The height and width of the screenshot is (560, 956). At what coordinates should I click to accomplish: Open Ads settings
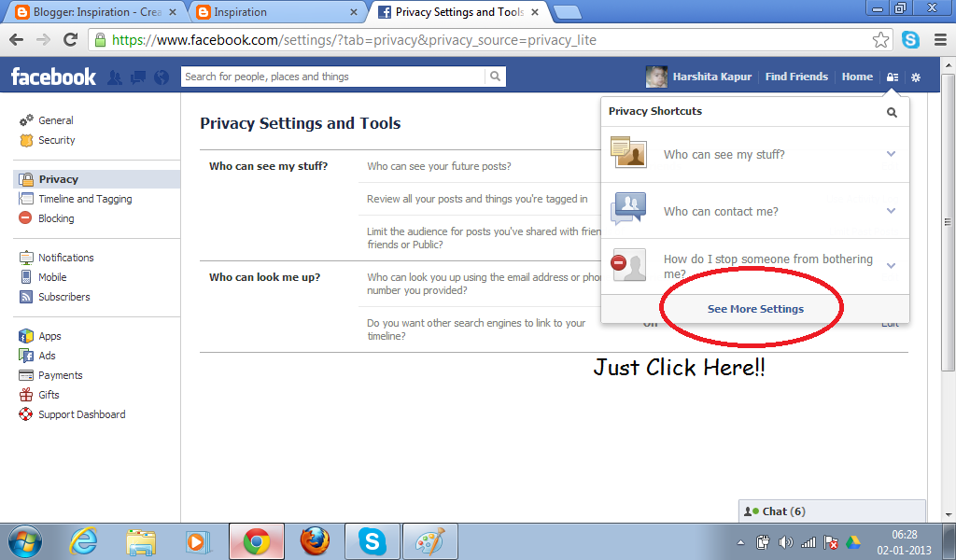tap(47, 356)
